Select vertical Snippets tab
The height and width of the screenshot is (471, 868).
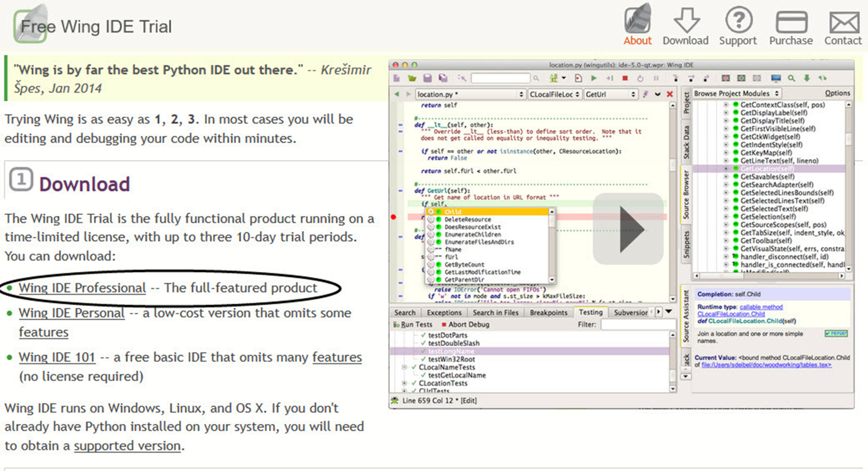point(686,245)
